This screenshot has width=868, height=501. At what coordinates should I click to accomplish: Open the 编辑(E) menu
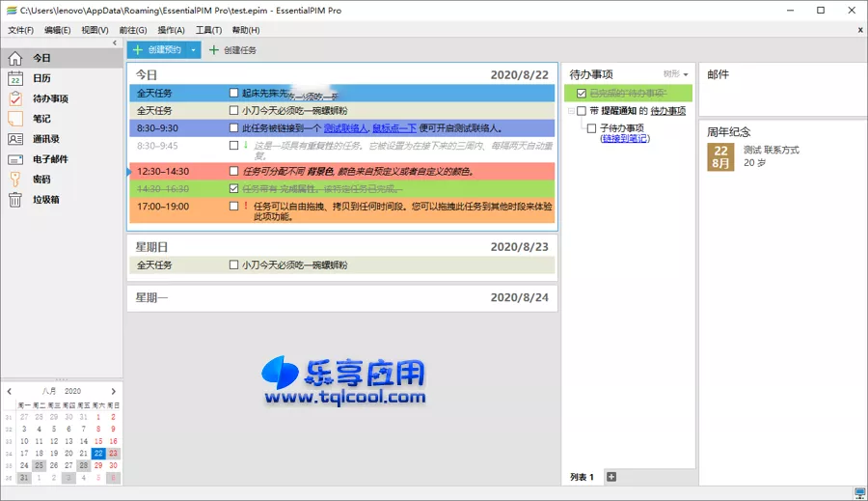(x=58, y=30)
